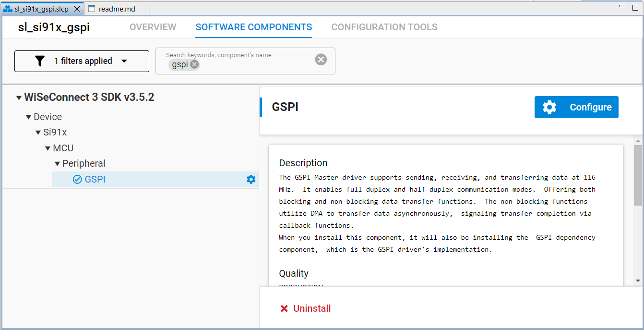Click the installed checkmark badge on GSPI

pyautogui.click(x=77, y=179)
